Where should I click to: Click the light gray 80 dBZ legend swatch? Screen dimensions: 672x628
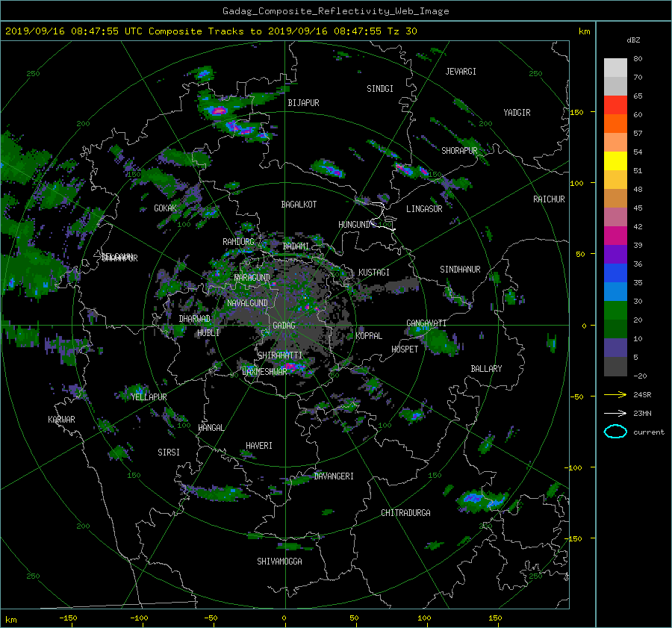point(615,67)
